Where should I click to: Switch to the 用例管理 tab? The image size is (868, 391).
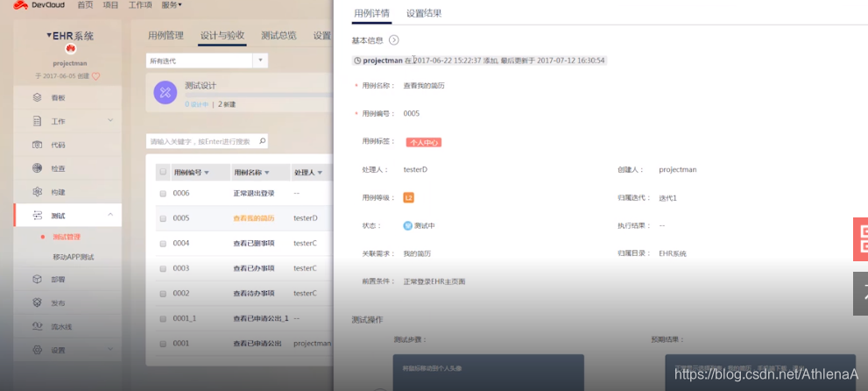[x=166, y=35]
